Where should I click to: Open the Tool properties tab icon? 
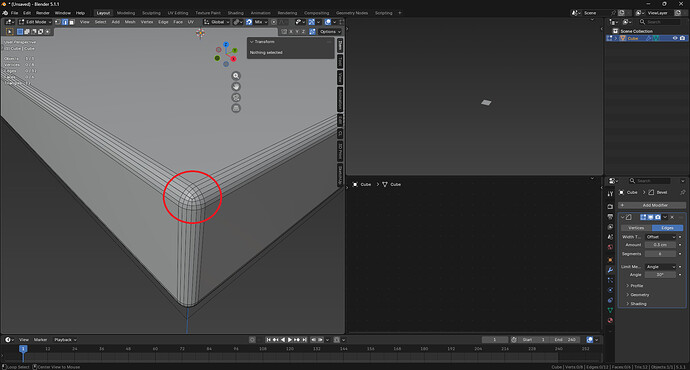tap(610, 194)
